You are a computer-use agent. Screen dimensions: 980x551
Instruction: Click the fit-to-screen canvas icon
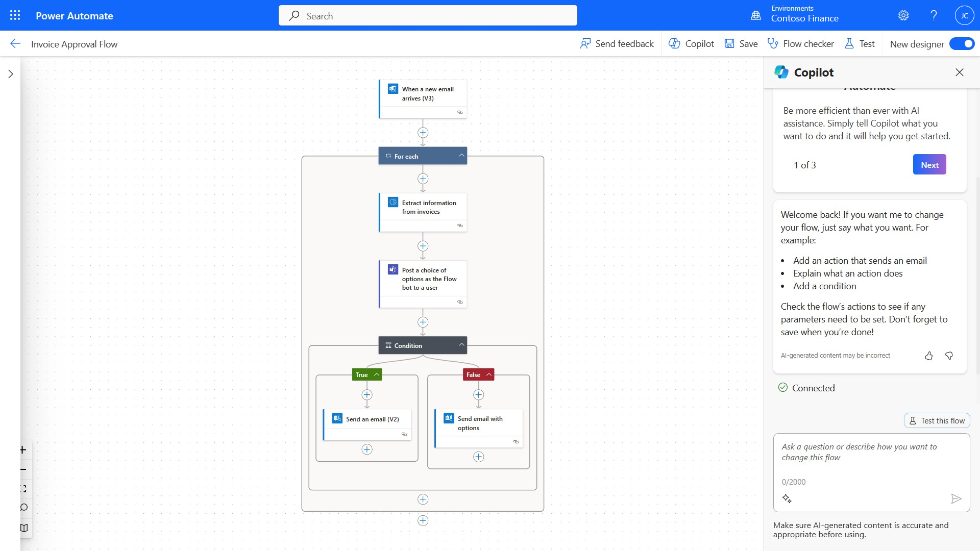[22, 488]
